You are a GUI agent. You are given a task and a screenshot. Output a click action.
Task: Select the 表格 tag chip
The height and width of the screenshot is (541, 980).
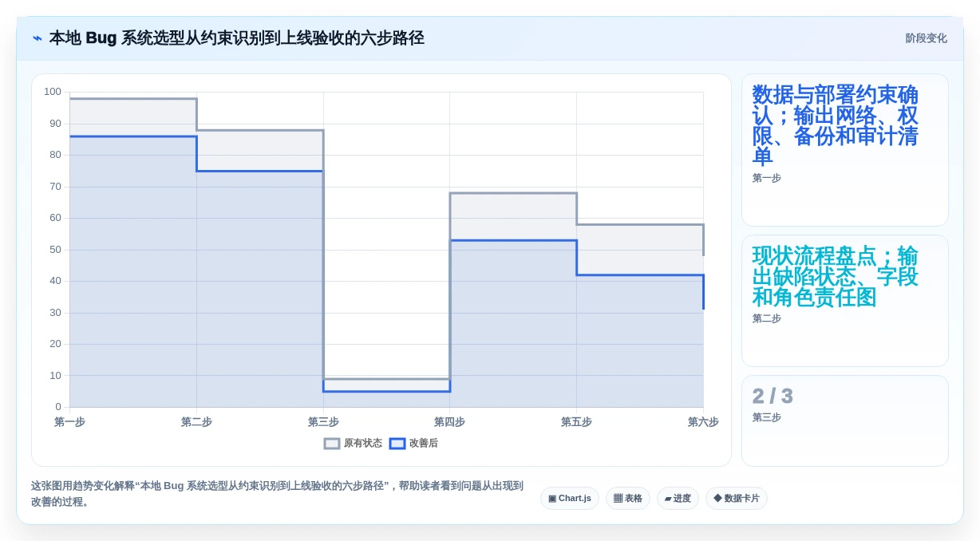tap(628, 499)
